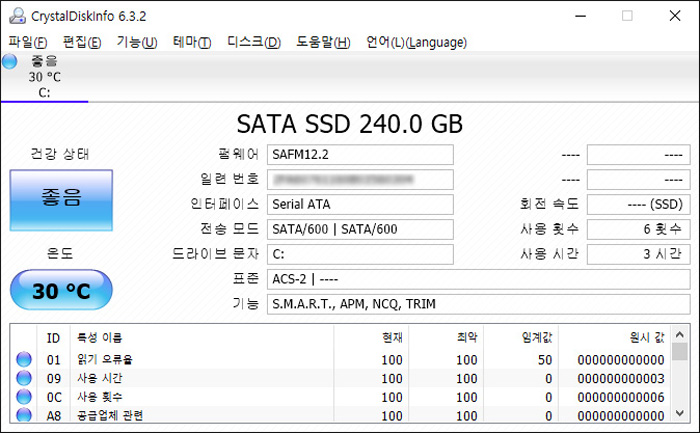Open the 편집(E) menu
700x433 pixels.
(81, 42)
